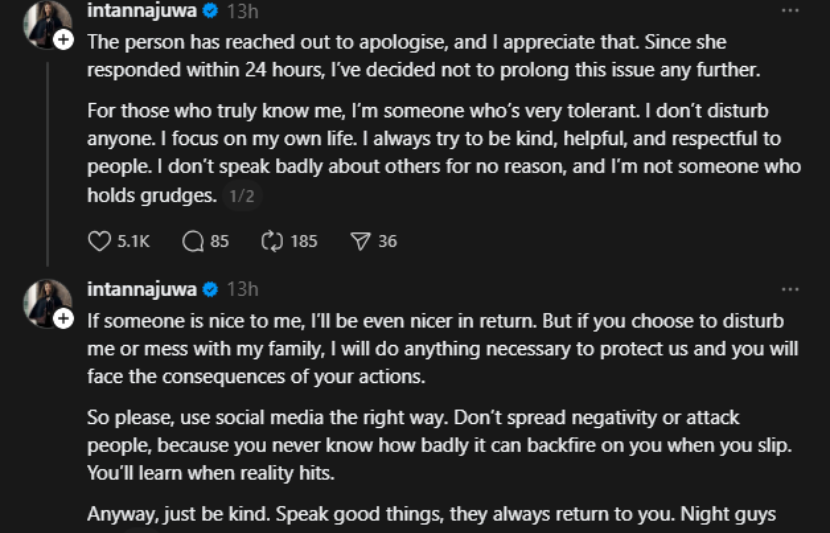Share the first post using the send icon
Viewport: 830px width, 533px height.
pos(362,241)
